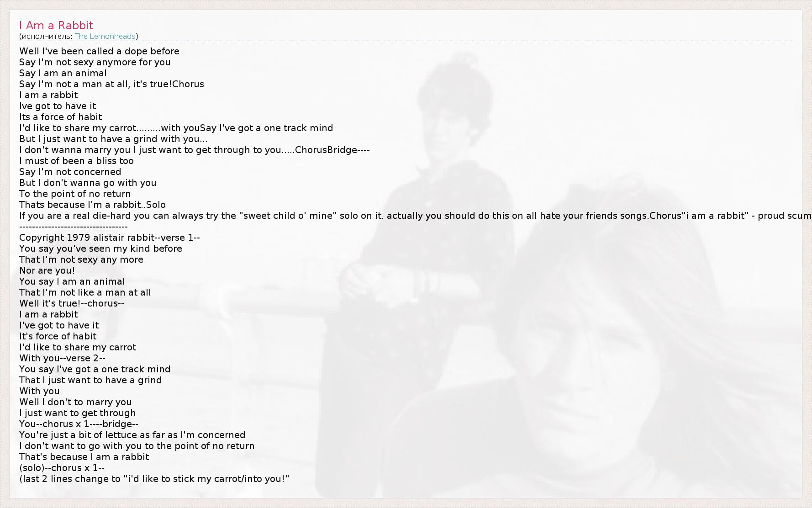This screenshot has height=508, width=812.
Task: Click the line "I must of been a bliss too"
Action: (x=76, y=161)
